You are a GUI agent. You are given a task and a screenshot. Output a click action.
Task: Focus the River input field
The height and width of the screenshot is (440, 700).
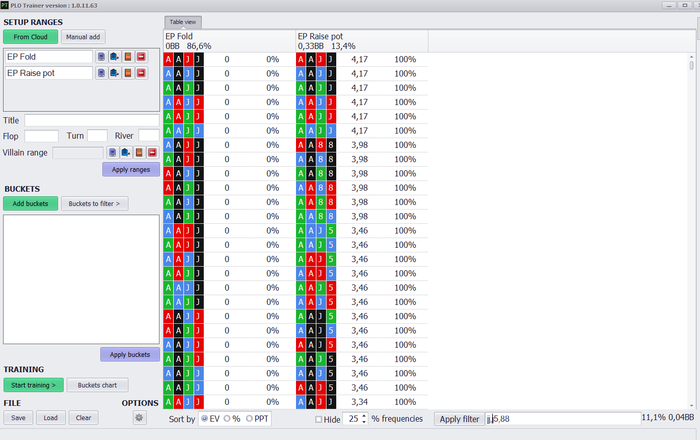coord(149,136)
